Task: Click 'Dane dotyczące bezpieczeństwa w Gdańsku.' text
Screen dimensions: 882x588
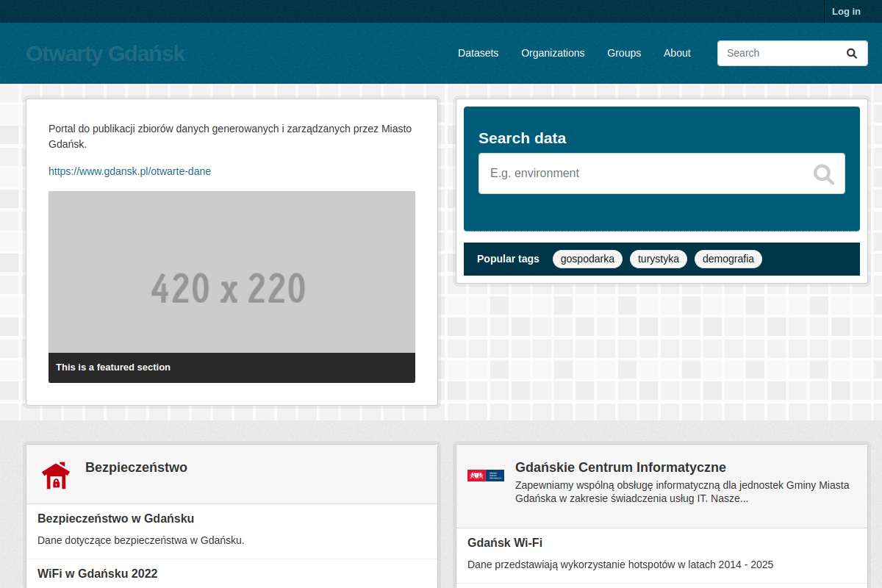Action: [x=140, y=540]
